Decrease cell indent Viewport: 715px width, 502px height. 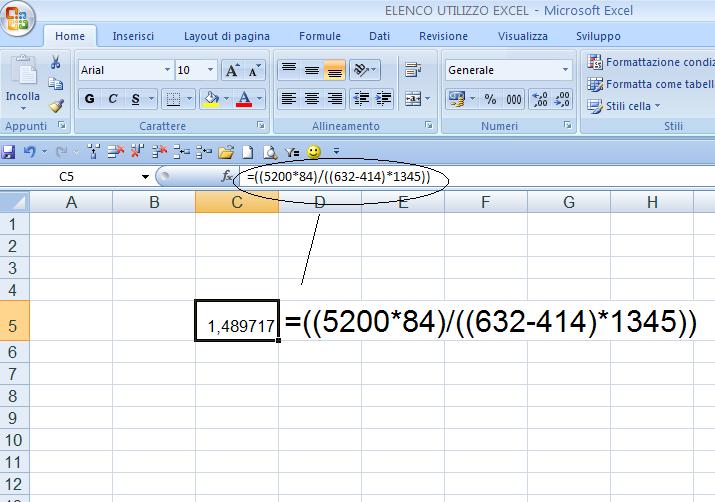tap(361, 99)
